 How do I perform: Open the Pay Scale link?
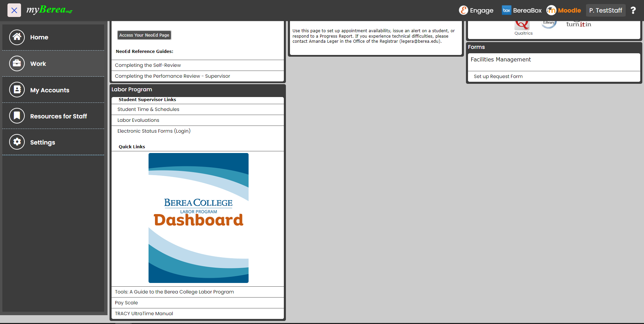pos(126,303)
